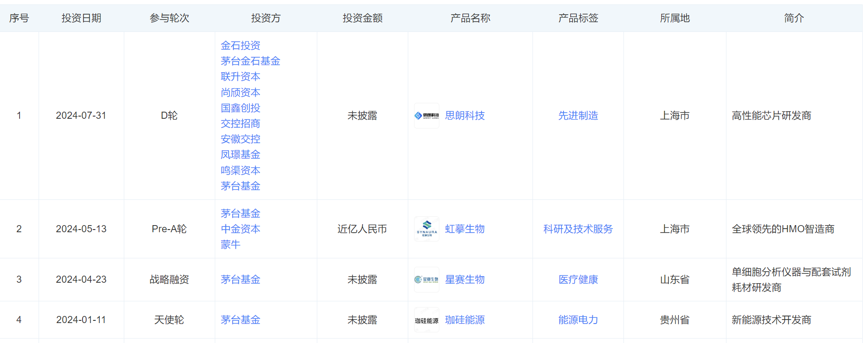The width and height of the screenshot is (868, 343).
Task: Click the 山东省 location cell
Action: coord(675,280)
